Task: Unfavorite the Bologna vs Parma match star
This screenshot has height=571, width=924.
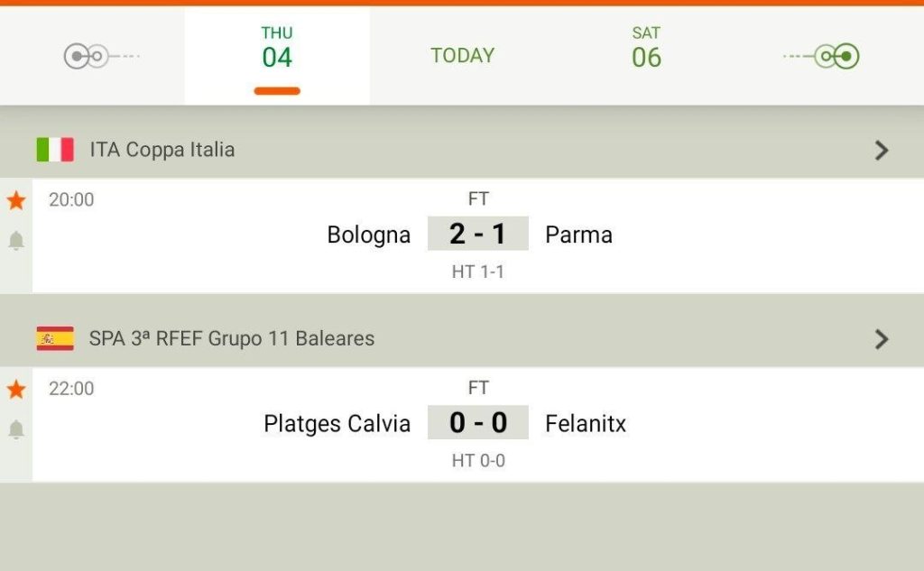Action: click(16, 200)
